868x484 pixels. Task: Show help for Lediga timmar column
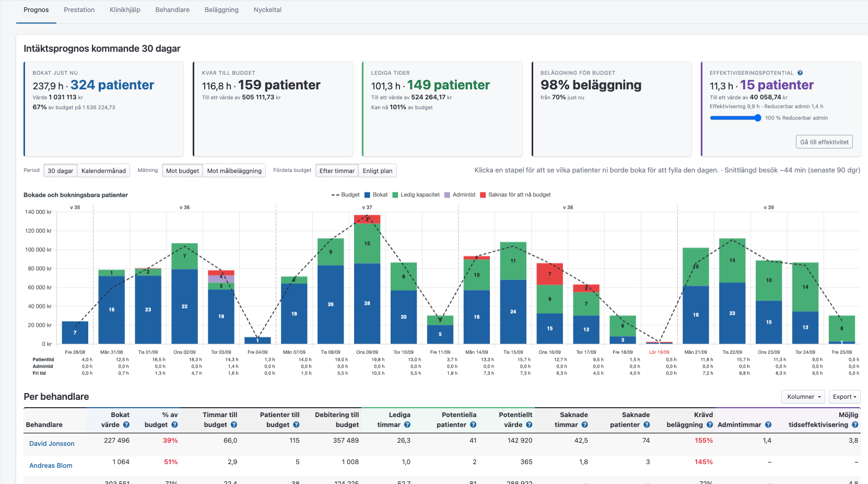[x=407, y=425]
